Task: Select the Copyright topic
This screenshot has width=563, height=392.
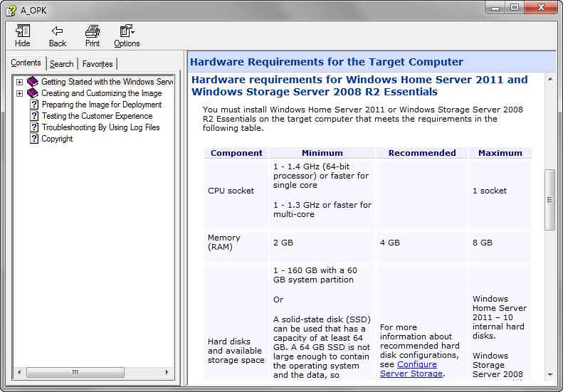Action: point(57,139)
